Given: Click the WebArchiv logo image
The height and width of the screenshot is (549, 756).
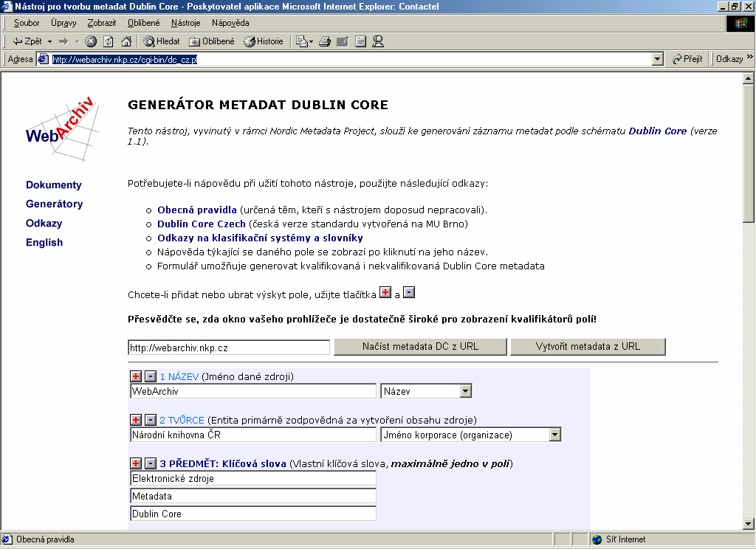Looking at the screenshot, I should click(62, 128).
